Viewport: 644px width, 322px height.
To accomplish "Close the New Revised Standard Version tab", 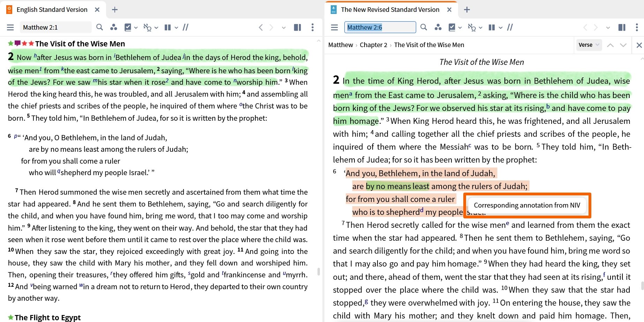I will 449,10.
